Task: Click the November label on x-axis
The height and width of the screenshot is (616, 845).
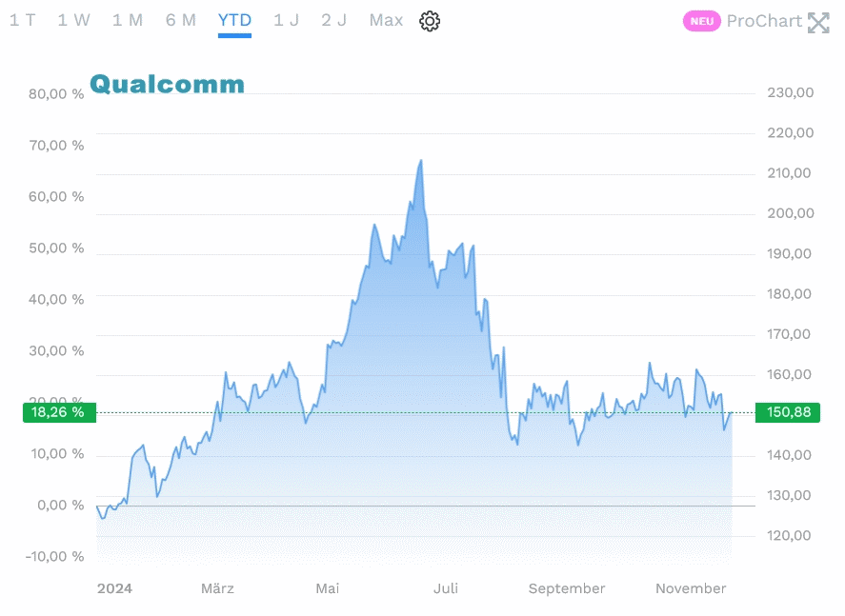Action: pos(691,588)
